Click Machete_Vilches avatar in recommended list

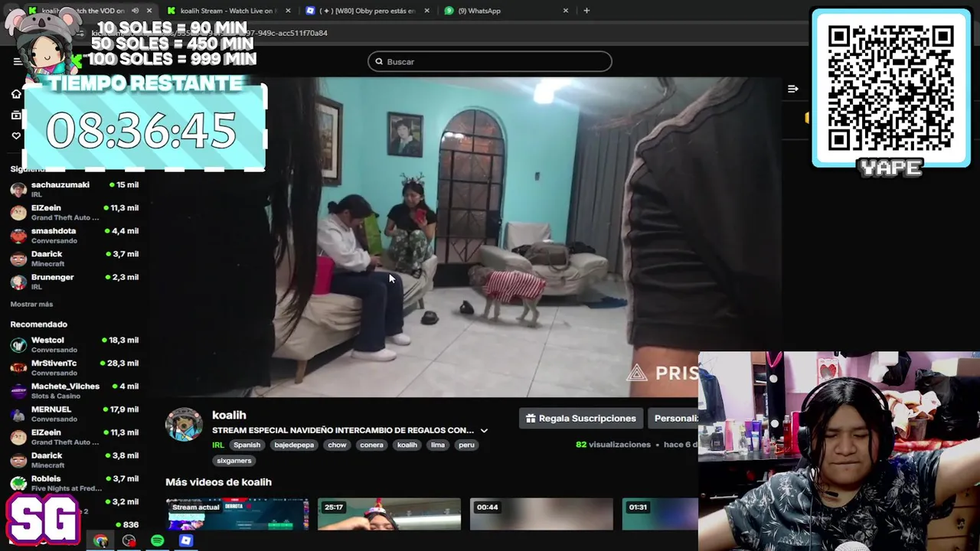pyautogui.click(x=18, y=390)
